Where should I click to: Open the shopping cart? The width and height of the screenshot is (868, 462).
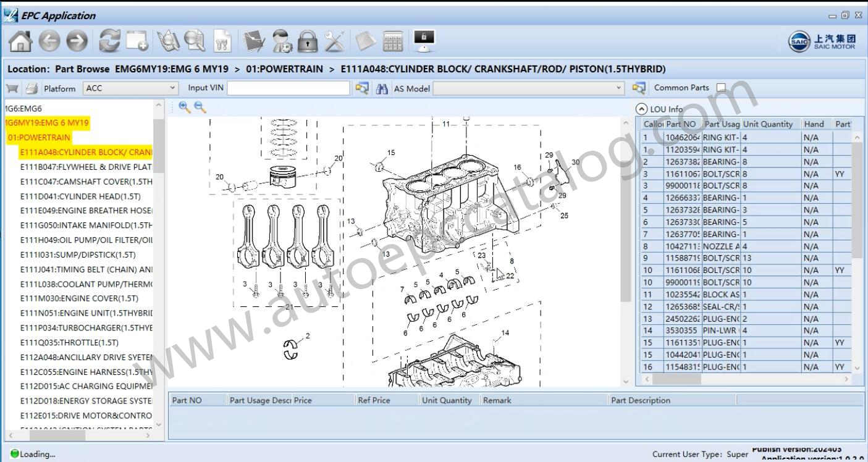12,88
